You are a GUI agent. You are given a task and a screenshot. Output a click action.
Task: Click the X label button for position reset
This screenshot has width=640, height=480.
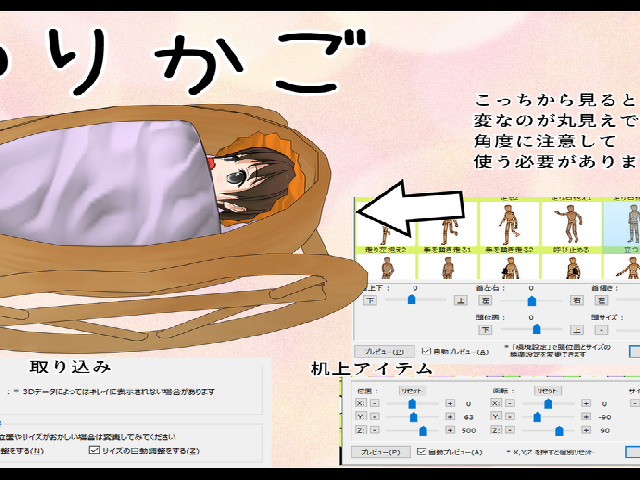click(x=359, y=403)
